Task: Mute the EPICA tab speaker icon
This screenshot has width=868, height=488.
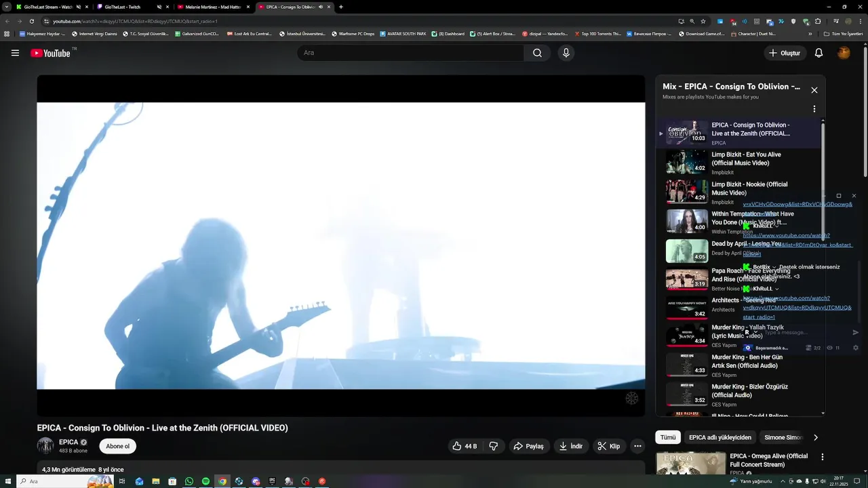Action: coord(320,7)
